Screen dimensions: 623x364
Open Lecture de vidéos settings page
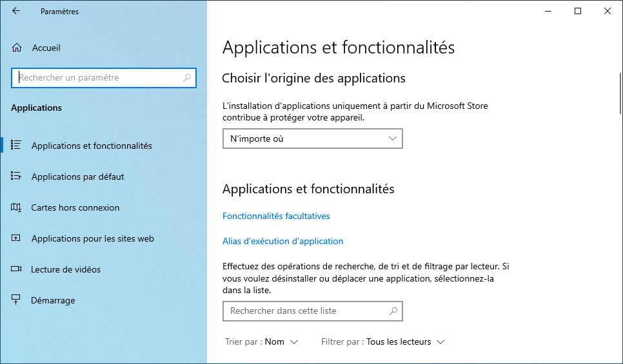pos(66,269)
